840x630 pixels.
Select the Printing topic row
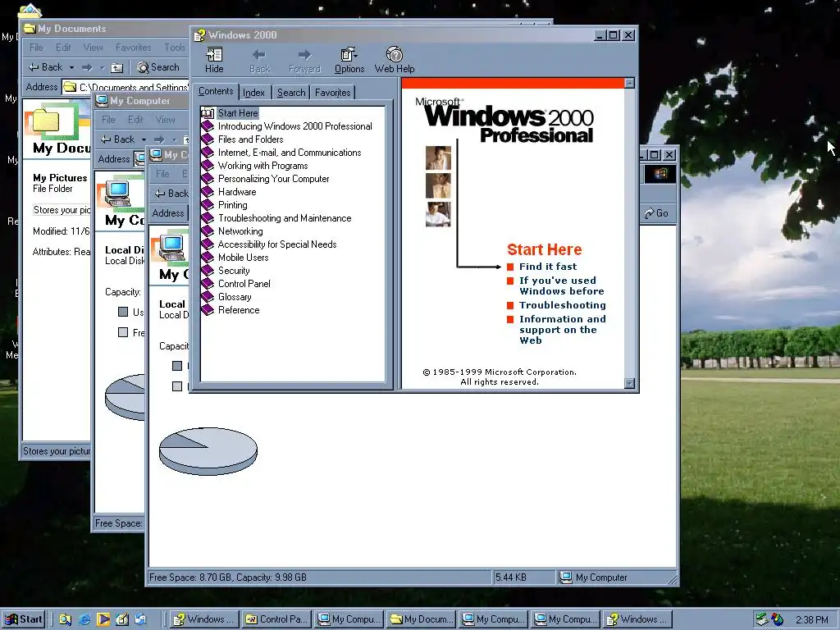(x=232, y=205)
